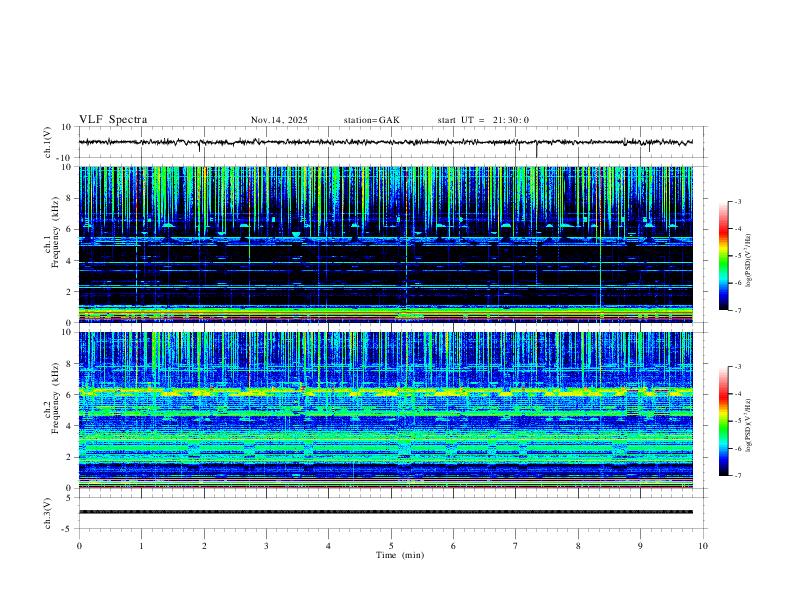The image size is (792, 612).
Task: Click the log(PSD) label beside ch.2 colorbar
Action: tap(748, 425)
